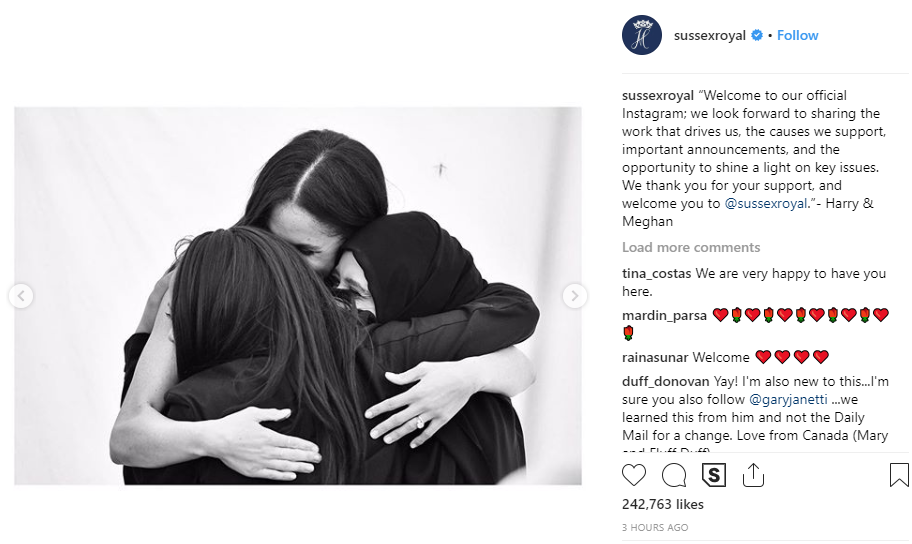The image size is (912, 544).
Task: Open sussexroyal profile avatar
Action: [x=642, y=35]
